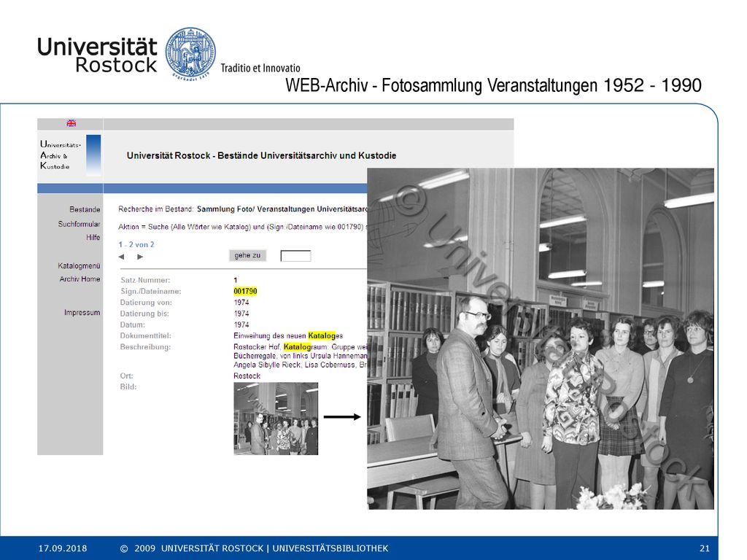This screenshot has height=560, width=747.
Task: Open the Hilfe link
Action: [x=93, y=237]
